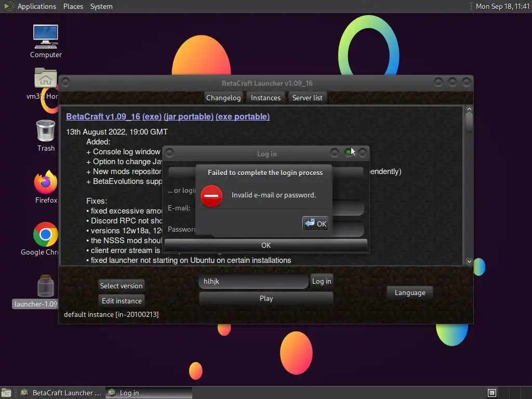Click the Select version button

coord(121,286)
